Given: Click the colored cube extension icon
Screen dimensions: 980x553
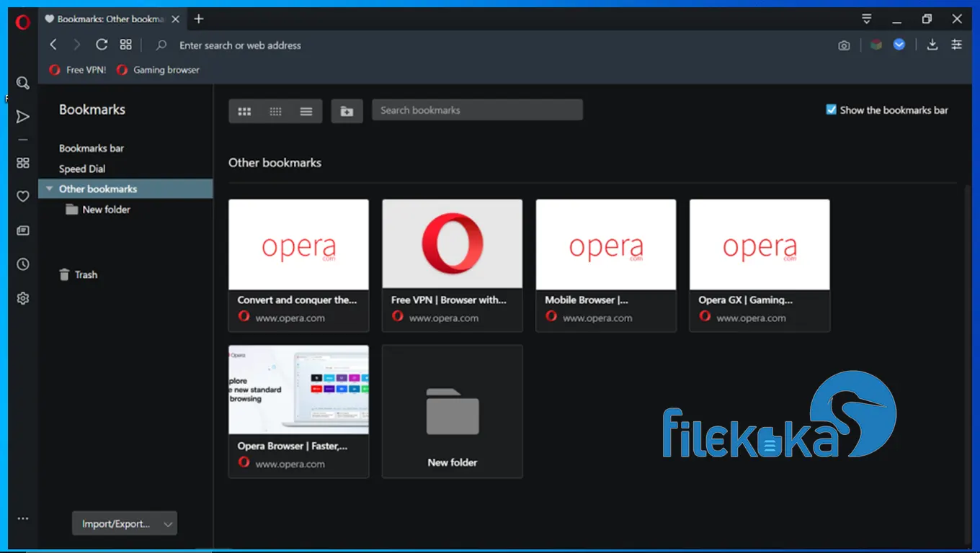Looking at the screenshot, I should (x=876, y=45).
